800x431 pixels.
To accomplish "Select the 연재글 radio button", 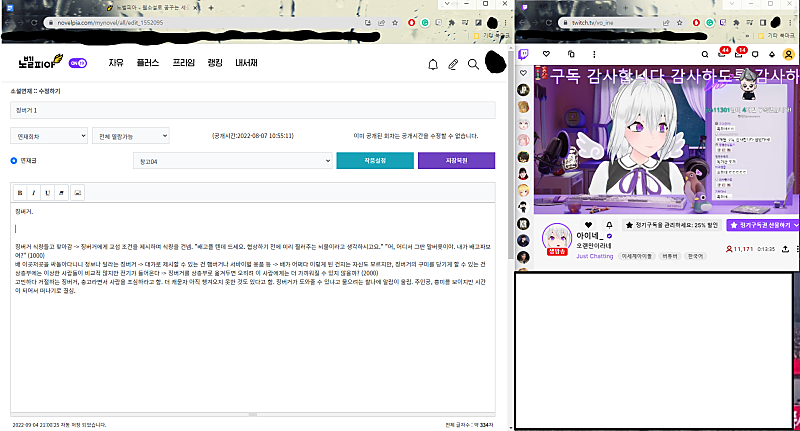I will [x=14, y=161].
